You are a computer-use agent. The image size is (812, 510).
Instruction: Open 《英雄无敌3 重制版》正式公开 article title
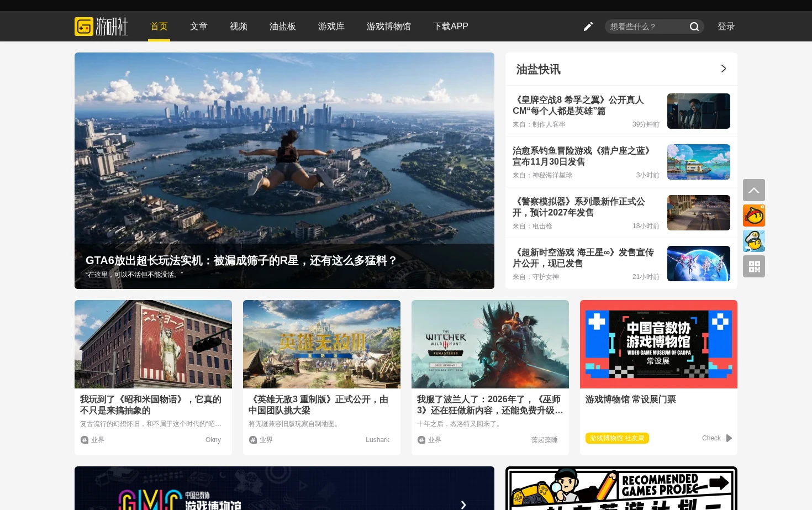pos(319,405)
